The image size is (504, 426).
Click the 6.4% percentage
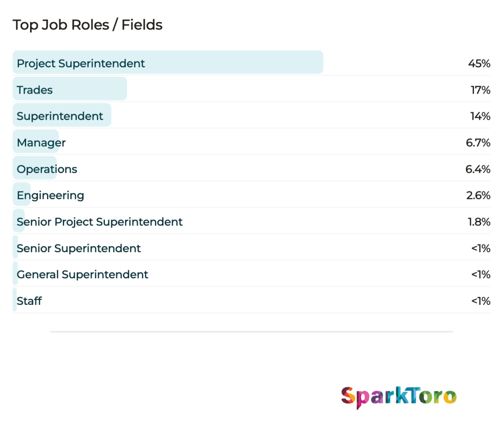pyautogui.click(x=478, y=169)
